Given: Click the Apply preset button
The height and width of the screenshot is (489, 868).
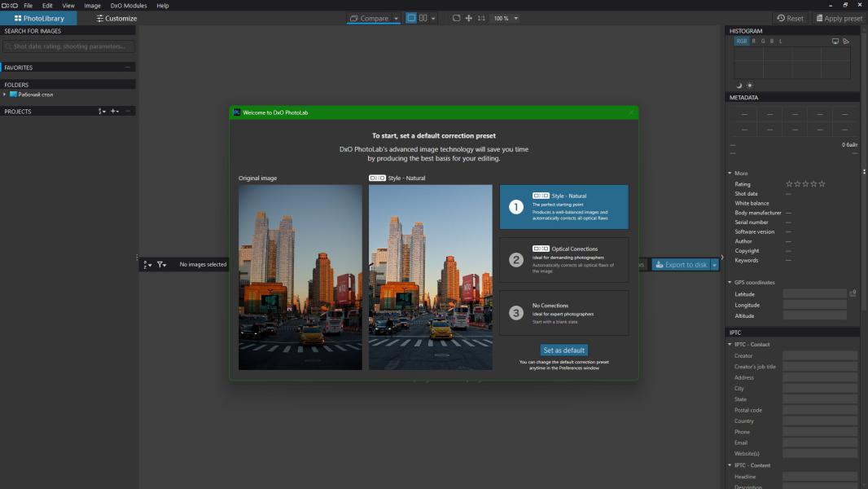Looking at the screenshot, I should [x=838, y=18].
